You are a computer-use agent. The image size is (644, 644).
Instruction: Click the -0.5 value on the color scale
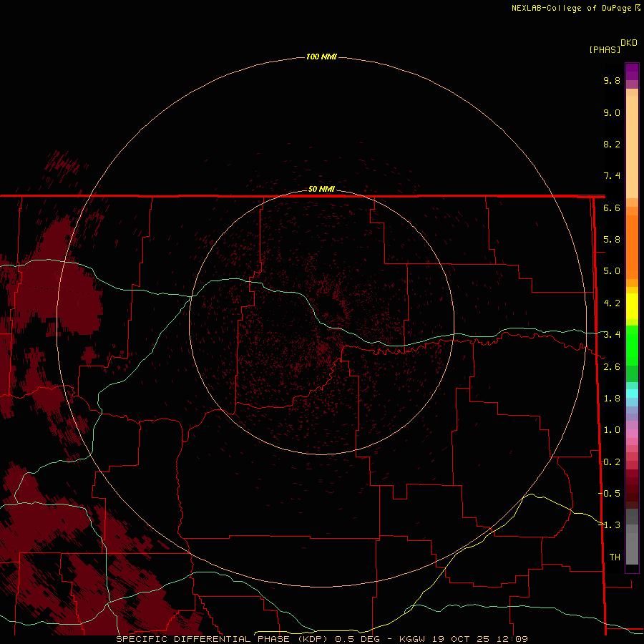click(610, 494)
